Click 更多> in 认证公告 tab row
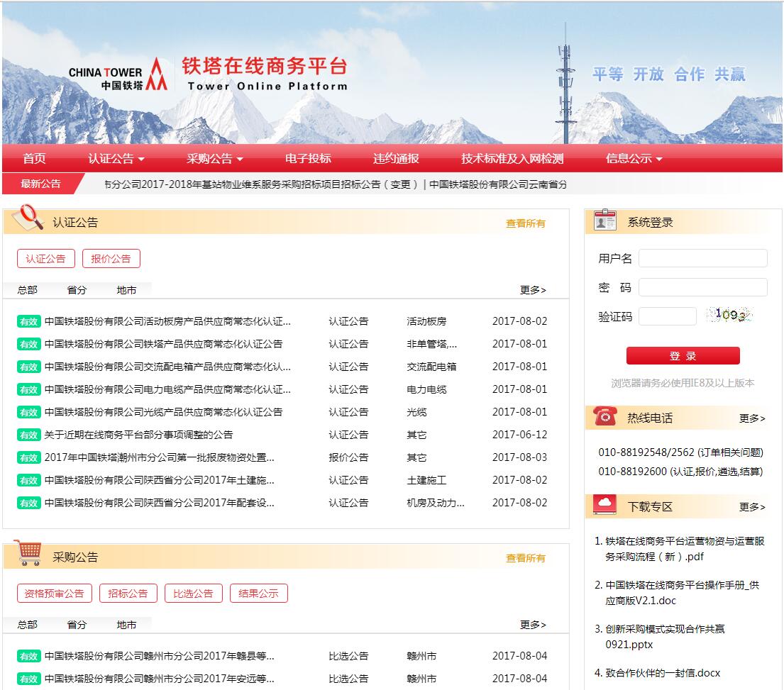This screenshot has height=690, width=784. pyautogui.click(x=533, y=290)
